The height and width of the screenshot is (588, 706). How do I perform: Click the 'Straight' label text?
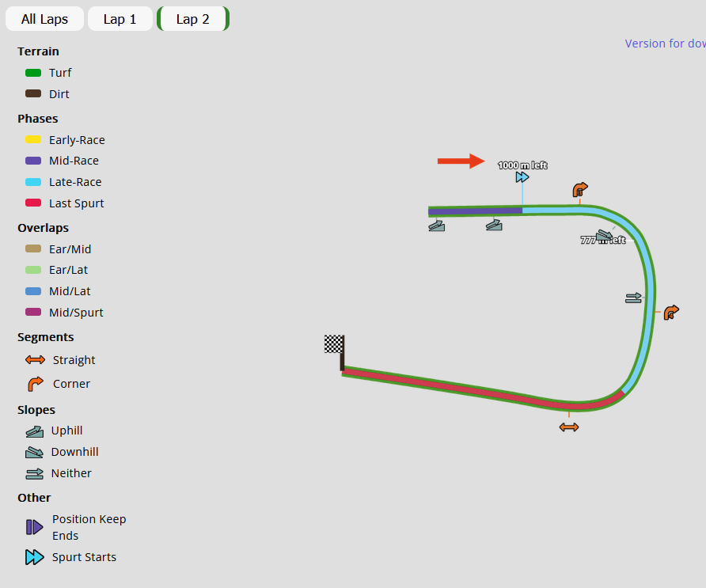pos(74,360)
